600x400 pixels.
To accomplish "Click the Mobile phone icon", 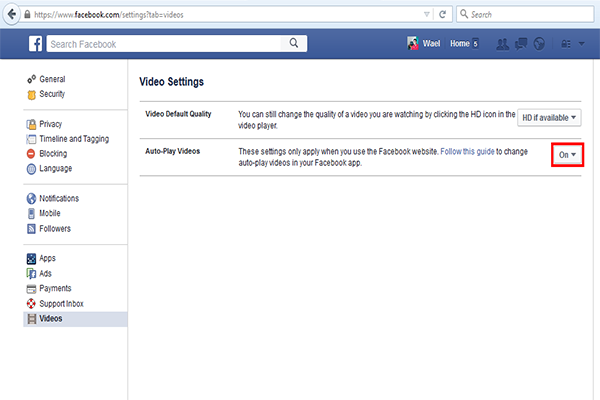I will pos(31,214).
